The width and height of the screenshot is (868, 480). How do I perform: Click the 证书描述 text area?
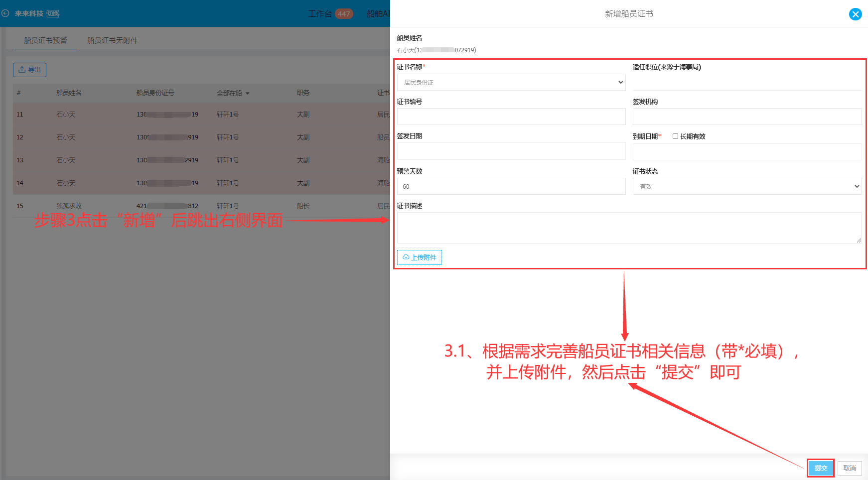coord(629,228)
